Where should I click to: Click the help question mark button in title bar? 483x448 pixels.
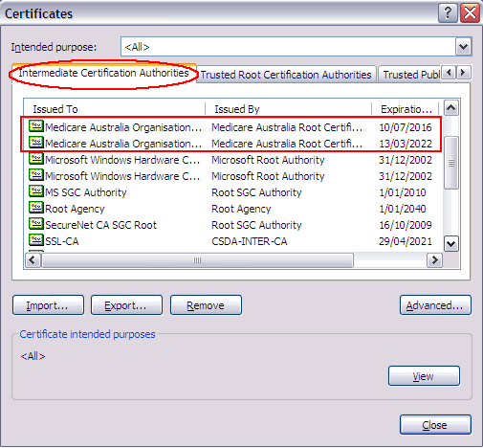pyautogui.click(x=448, y=13)
